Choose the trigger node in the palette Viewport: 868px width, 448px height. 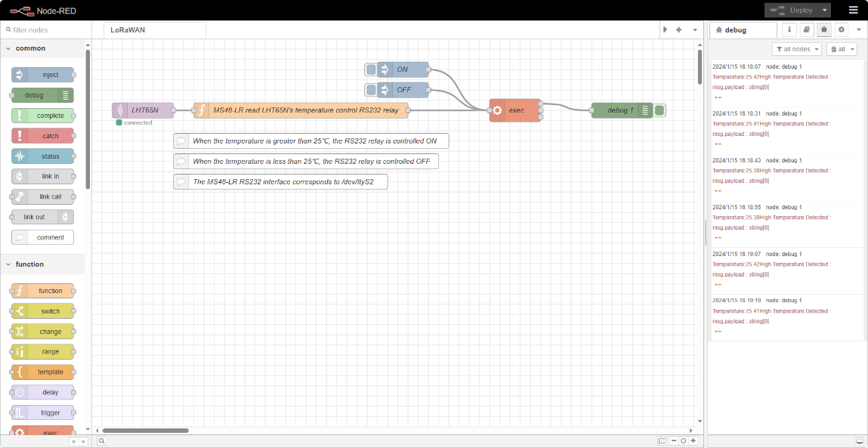[42, 412]
